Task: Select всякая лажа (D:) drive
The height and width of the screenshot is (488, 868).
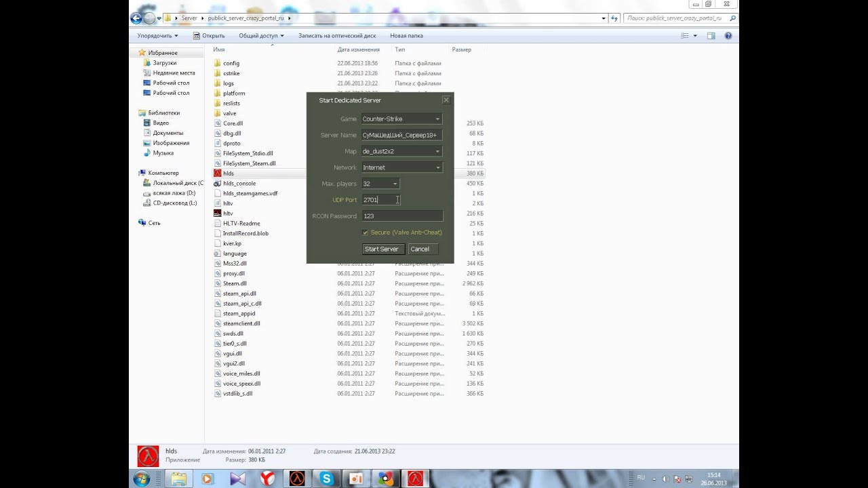Action: click(174, 193)
